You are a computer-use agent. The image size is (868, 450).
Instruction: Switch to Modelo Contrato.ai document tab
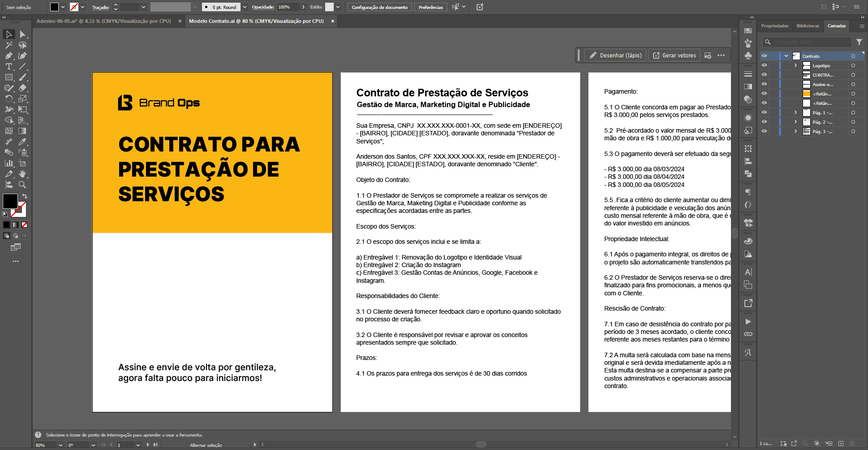[256, 21]
